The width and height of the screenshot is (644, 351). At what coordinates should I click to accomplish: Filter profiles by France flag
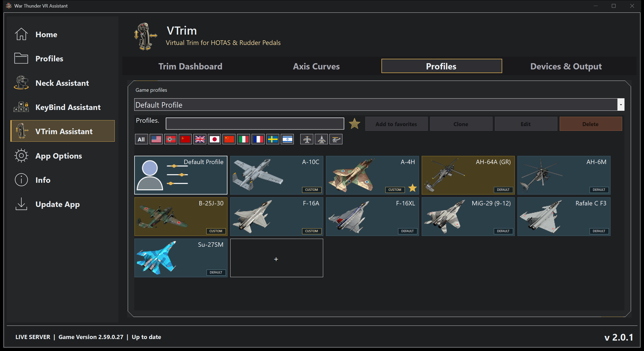click(x=258, y=139)
